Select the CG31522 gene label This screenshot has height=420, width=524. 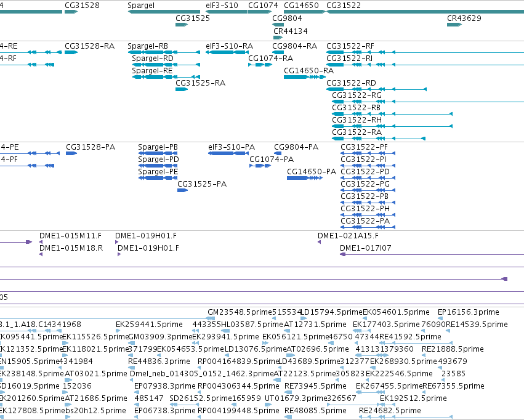tap(344, 6)
